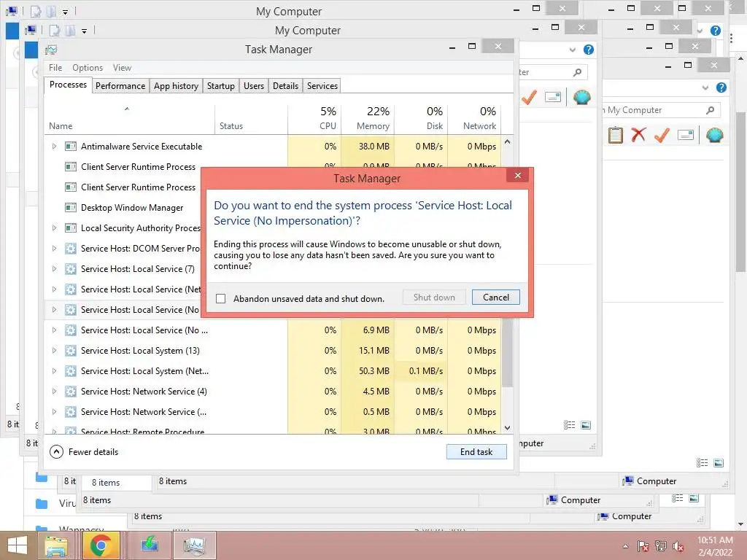Expand the Antimalware Service Executable row
Screen dimensions: 747x560
[54, 146]
